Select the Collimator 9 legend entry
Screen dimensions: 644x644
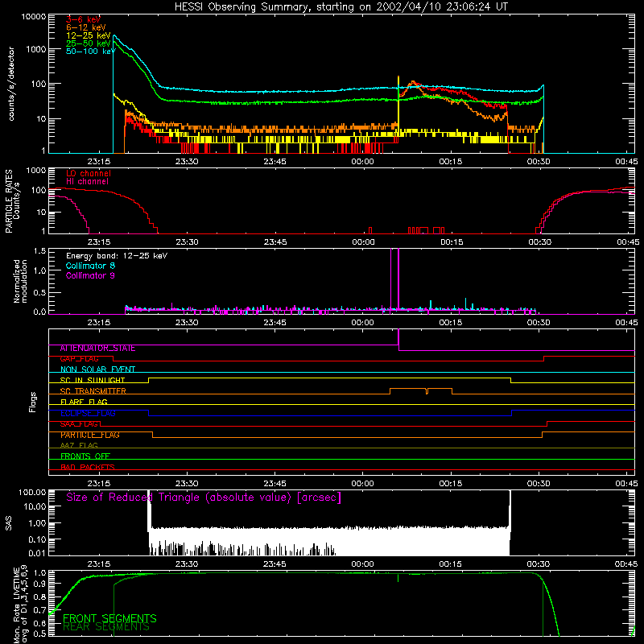click(90, 275)
